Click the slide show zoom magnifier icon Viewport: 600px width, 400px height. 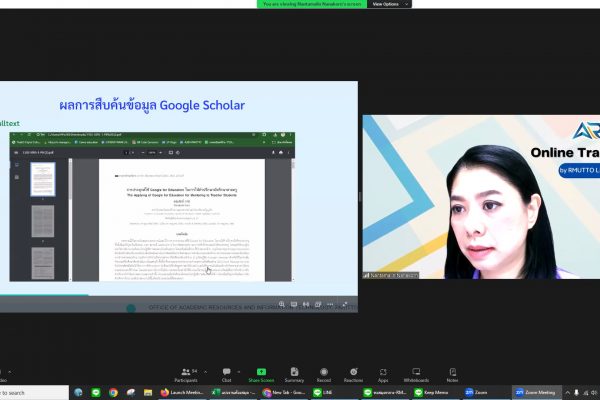point(282,304)
